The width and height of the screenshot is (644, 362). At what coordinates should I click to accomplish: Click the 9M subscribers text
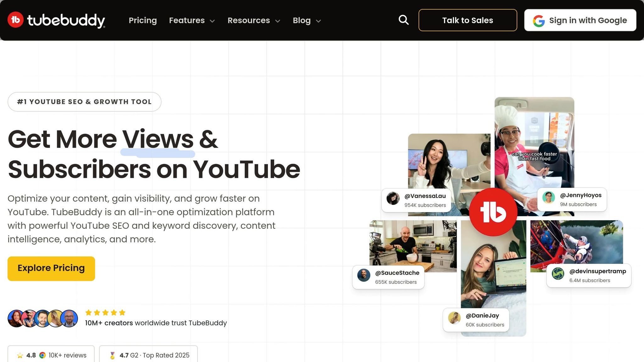click(x=578, y=204)
